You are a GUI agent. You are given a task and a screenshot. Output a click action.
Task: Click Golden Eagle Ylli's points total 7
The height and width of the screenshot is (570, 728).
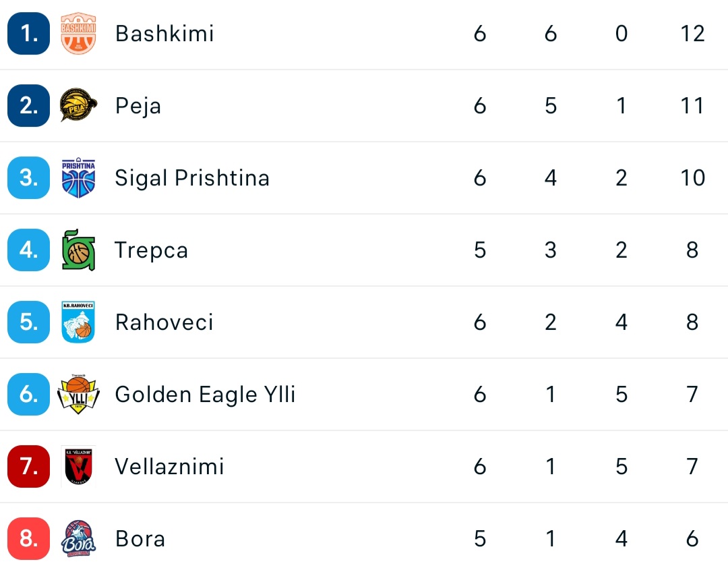coord(692,394)
